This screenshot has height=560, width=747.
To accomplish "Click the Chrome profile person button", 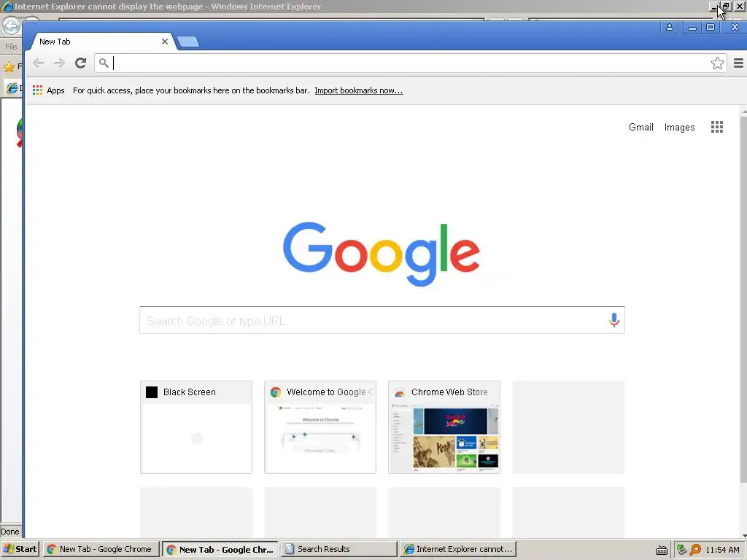I will [x=670, y=28].
